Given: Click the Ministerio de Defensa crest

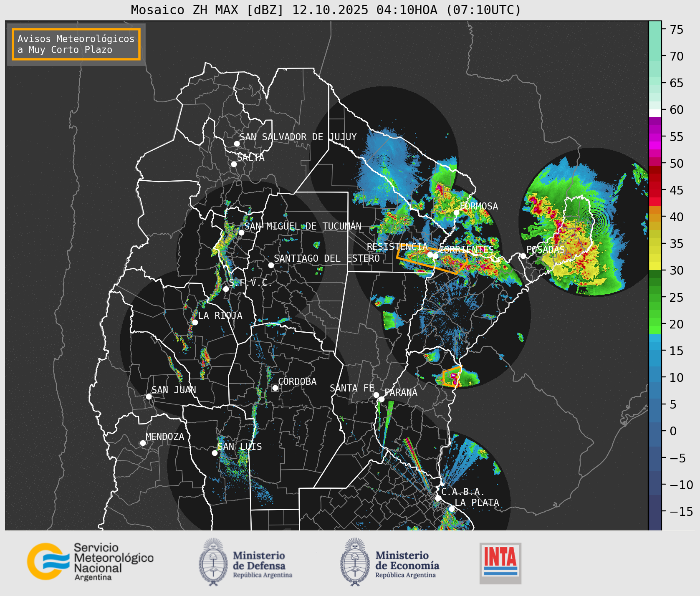Looking at the screenshot, I should click(x=213, y=562).
